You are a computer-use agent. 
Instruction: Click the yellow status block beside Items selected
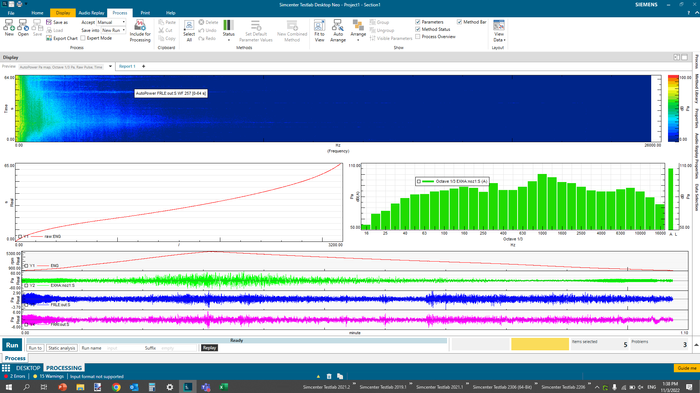[x=540, y=344]
